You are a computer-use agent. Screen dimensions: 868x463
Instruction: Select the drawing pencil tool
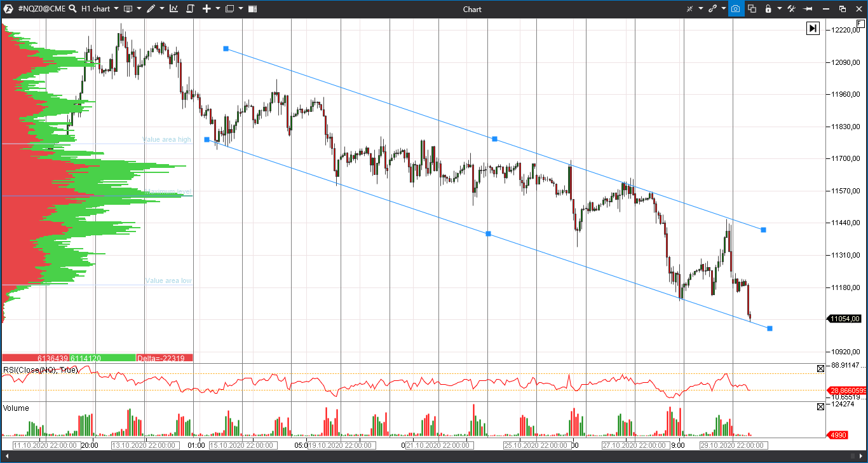pyautogui.click(x=152, y=8)
